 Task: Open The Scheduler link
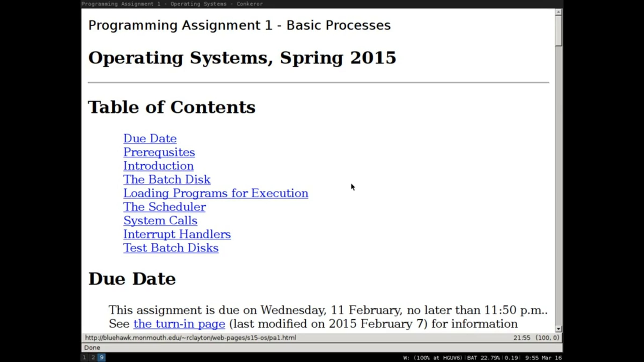coord(164,207)
